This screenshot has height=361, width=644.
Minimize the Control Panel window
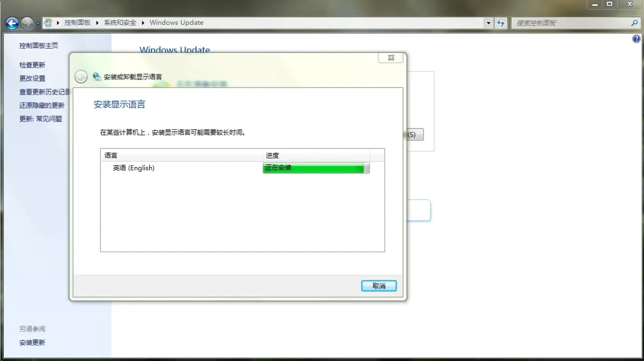coord(595,4)
